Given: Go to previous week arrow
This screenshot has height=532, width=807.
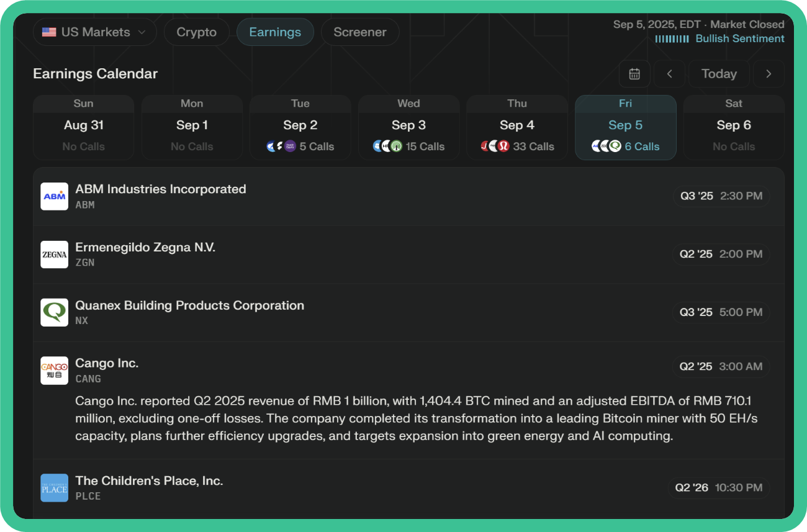Looking at the screenshot, I should click(669, 74).
